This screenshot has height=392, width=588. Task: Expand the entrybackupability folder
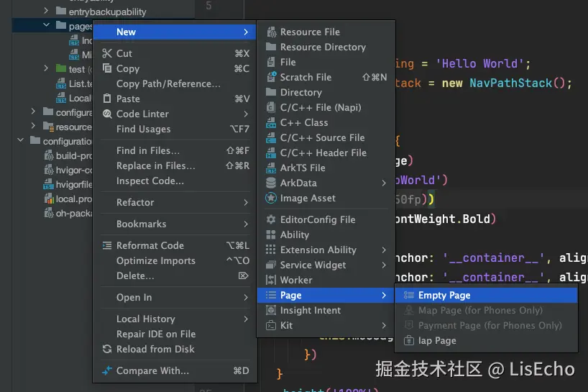47,11
